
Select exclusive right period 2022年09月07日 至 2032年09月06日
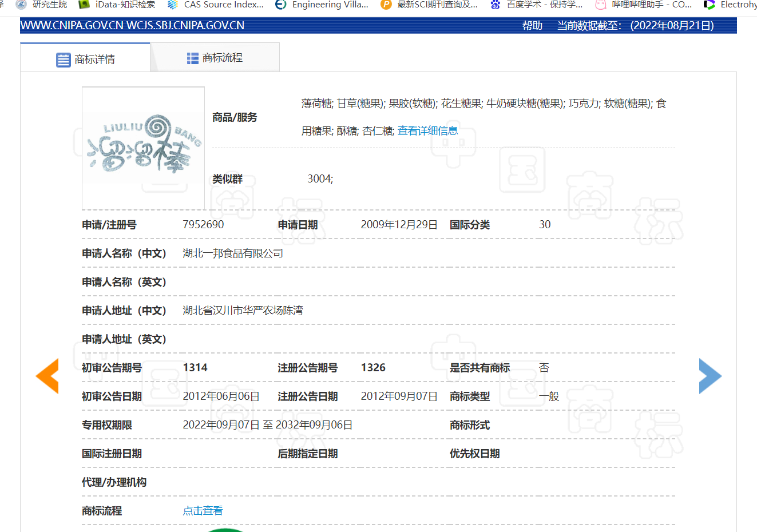click(268, 424)
